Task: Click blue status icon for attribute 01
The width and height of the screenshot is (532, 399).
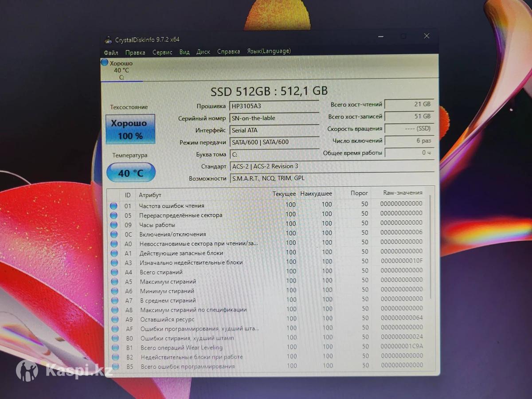Action: pyautogui.click(x=114, y=206)
